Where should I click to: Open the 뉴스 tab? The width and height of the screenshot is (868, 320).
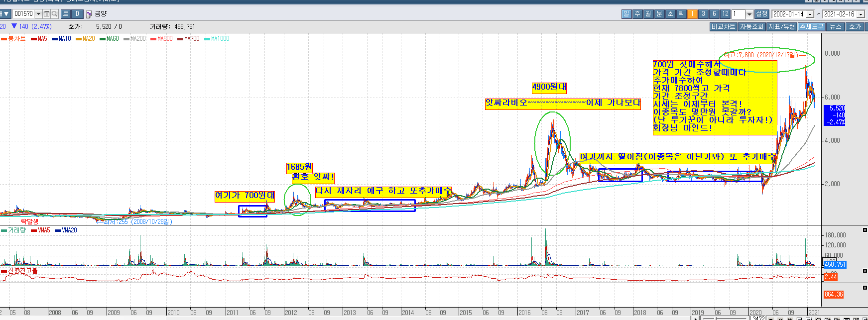[835, 27]
